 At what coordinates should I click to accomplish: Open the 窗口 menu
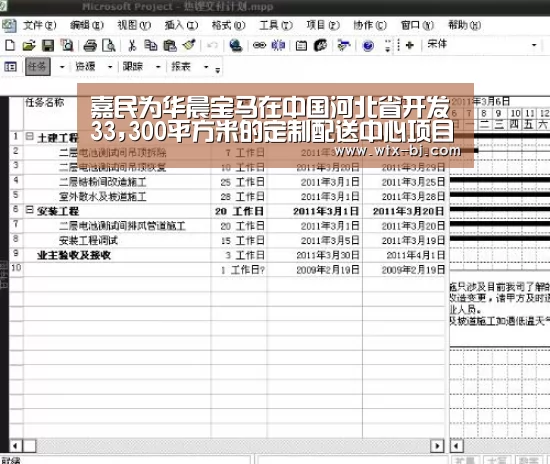click(417, 25)
